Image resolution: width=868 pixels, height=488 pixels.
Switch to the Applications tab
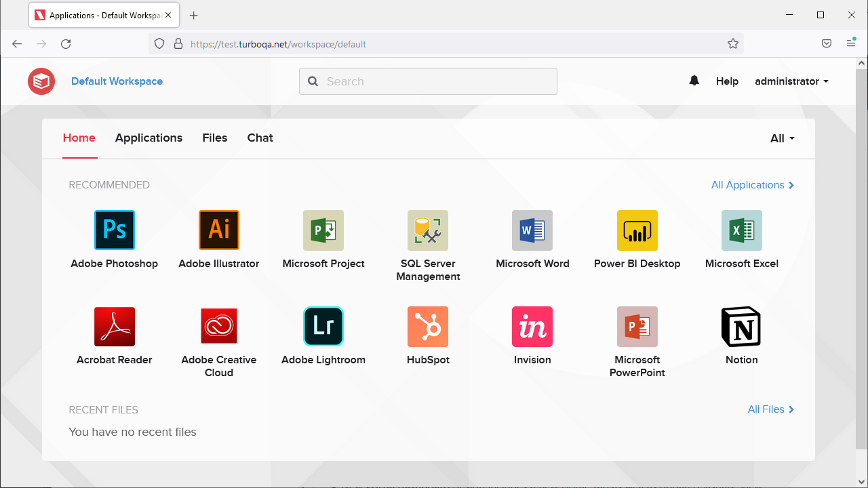(149, 138)
